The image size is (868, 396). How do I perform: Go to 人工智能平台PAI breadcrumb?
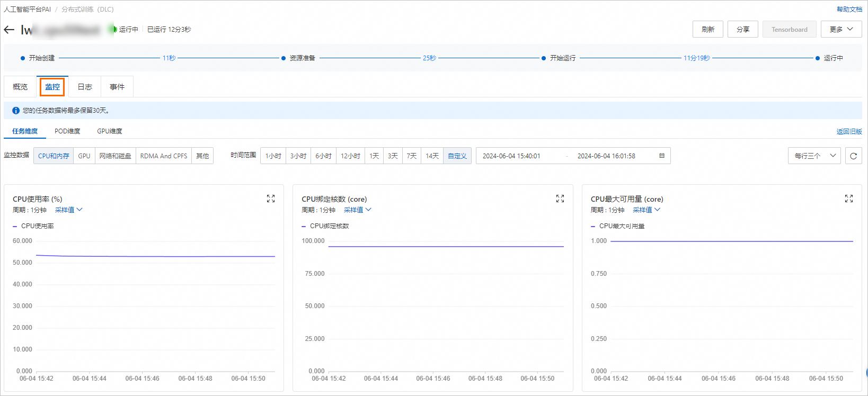[28, 9]
